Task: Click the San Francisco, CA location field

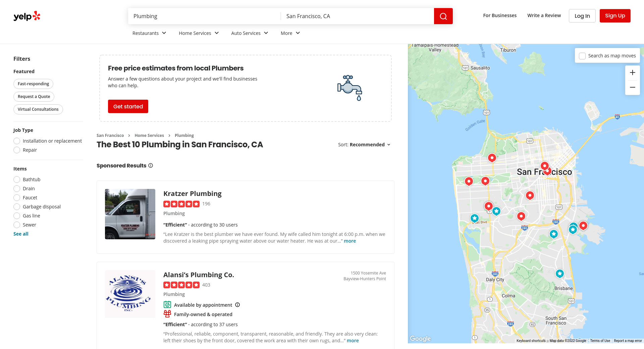Action: point(357,16)
